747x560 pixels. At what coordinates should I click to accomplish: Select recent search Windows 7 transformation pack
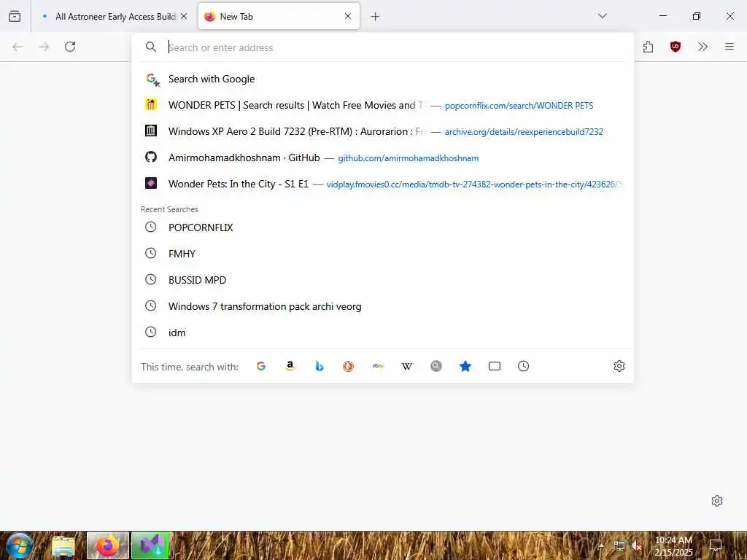[x=382, y=306]
